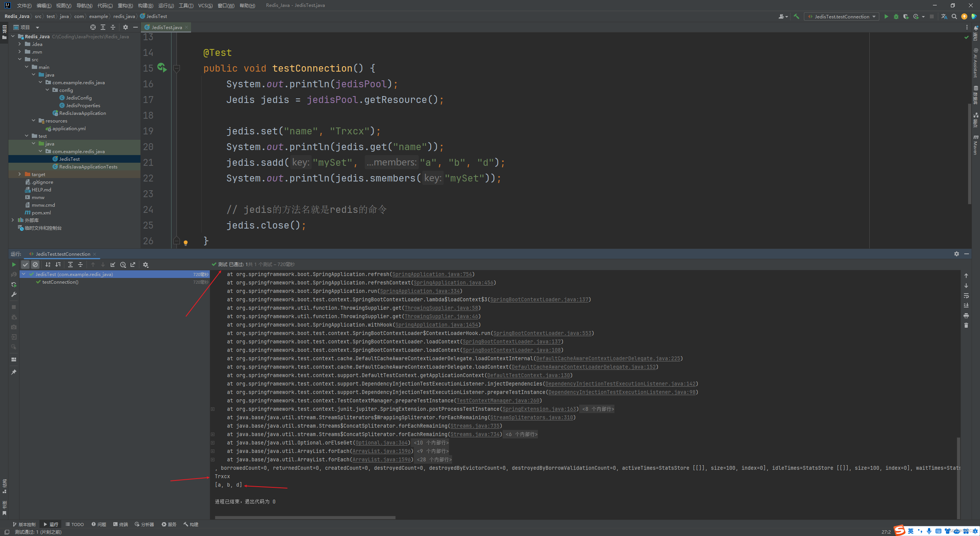Open test history clock icon
980x536 pixels.
123,265
